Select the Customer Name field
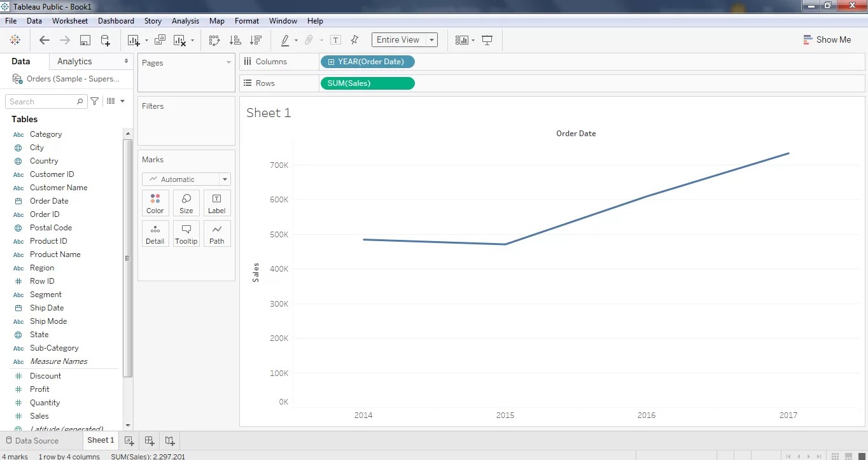Viewport: 868px width, 460px height. click(x=59, y=188)
